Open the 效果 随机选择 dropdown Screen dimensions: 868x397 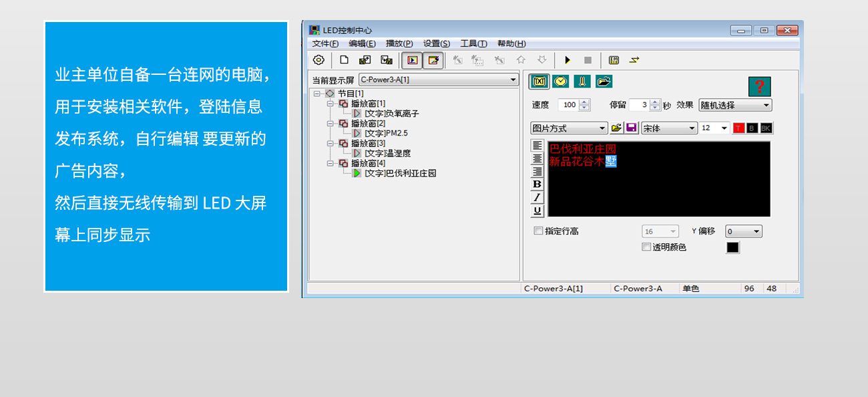(734, 105)
